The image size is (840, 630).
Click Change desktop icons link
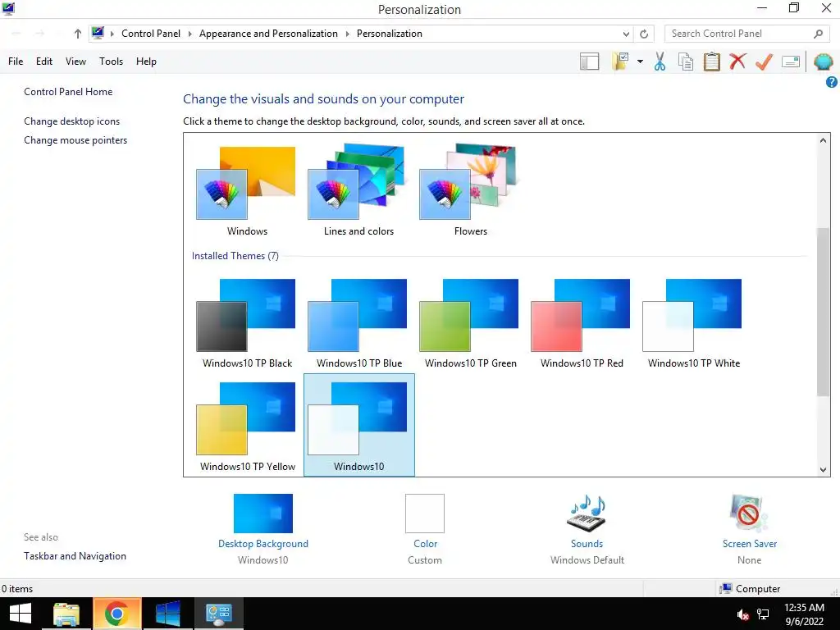72,121
